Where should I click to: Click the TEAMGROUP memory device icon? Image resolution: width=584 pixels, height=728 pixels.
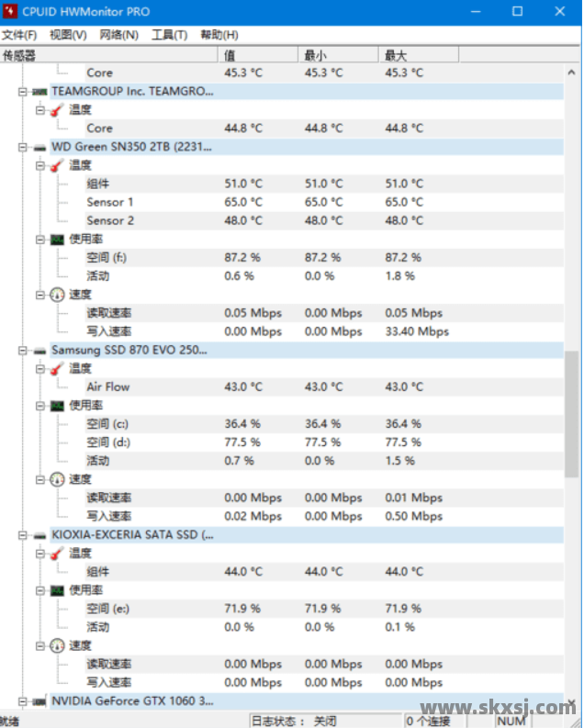tap(39, 92)
